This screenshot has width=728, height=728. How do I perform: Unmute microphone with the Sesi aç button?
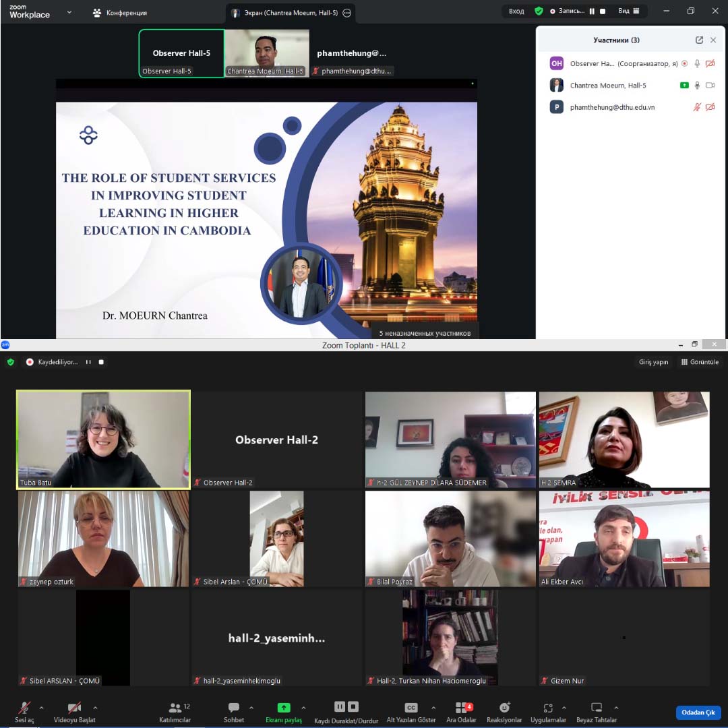pyautogui.click(x=24, y=708)
